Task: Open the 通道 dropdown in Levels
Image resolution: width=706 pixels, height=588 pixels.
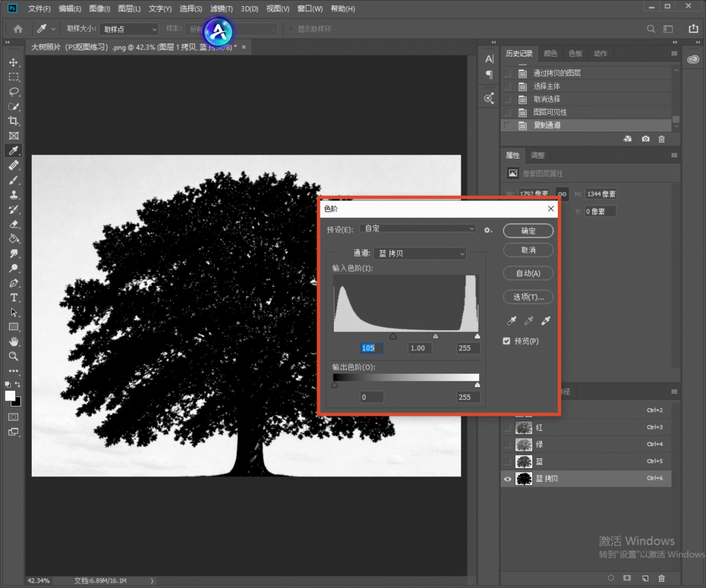Action: pyautogui.click(x=420, y=254)
